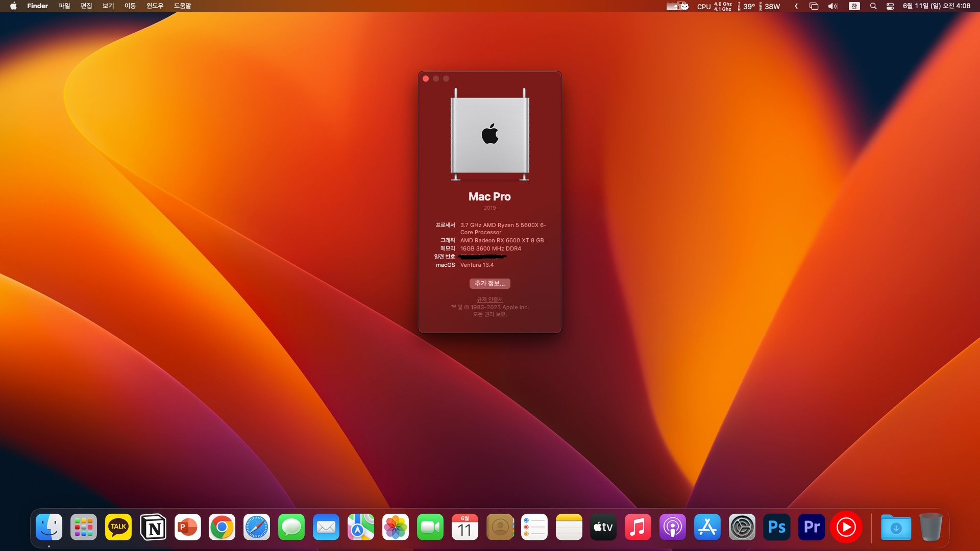The width and height of the screenshot is (980, 551).
Task: Open the 도움말 menu
Action: point(183,6)
